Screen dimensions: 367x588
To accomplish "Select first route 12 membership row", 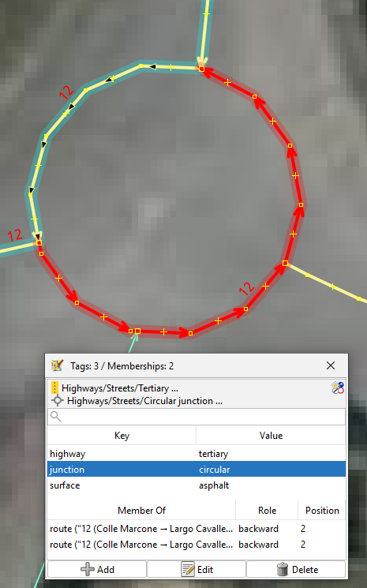I will pyautogui.click(x=197, y=529).
